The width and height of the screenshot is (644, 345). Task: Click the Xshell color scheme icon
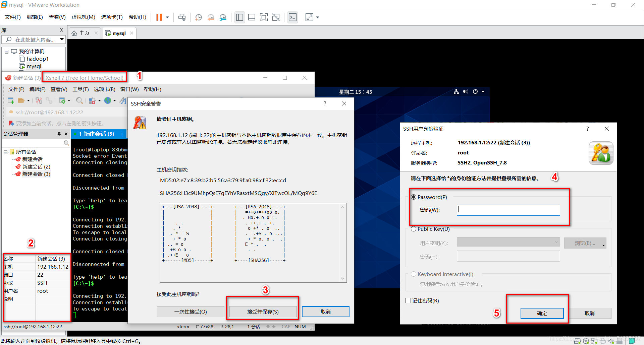coord(92,100)
